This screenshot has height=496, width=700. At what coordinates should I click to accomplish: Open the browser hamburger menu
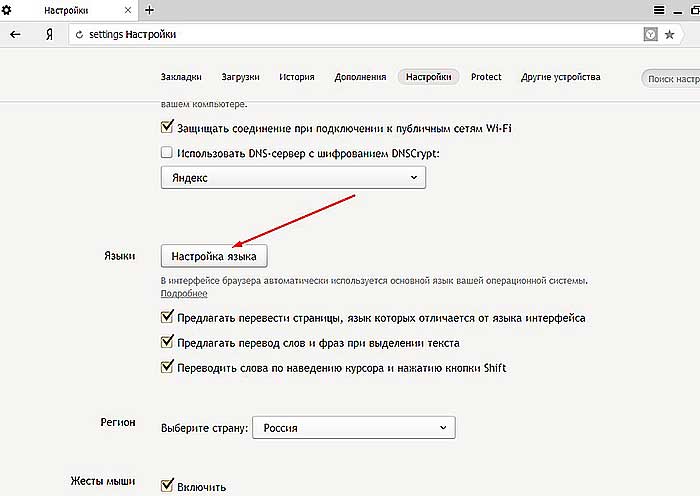tap(659, 10)
